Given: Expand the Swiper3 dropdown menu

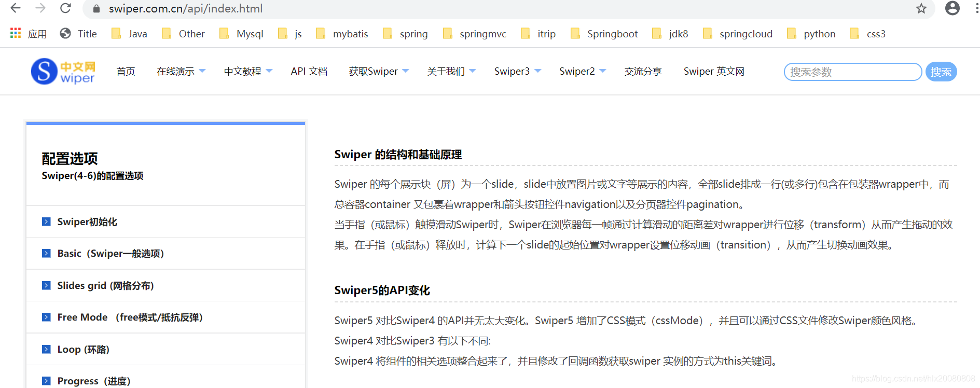Looking at the screenshot, I should (518, 72).
